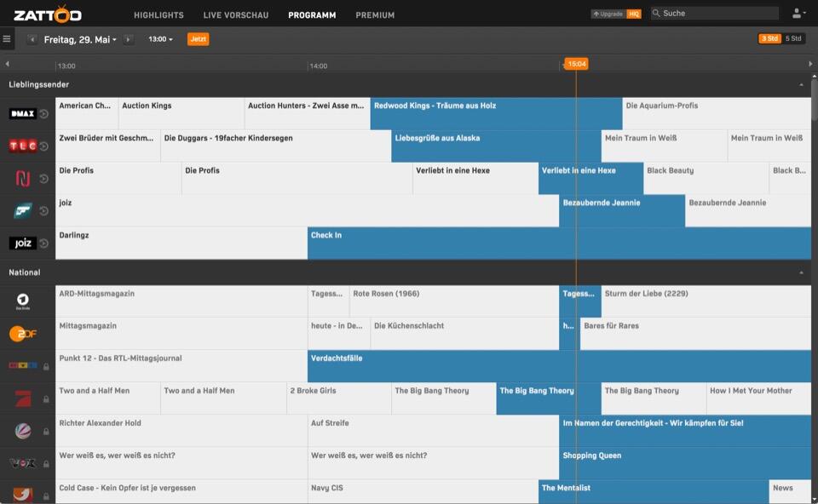Click replay icon next to DMAX
The image size is (818, 504).
[x=43, y=113]
